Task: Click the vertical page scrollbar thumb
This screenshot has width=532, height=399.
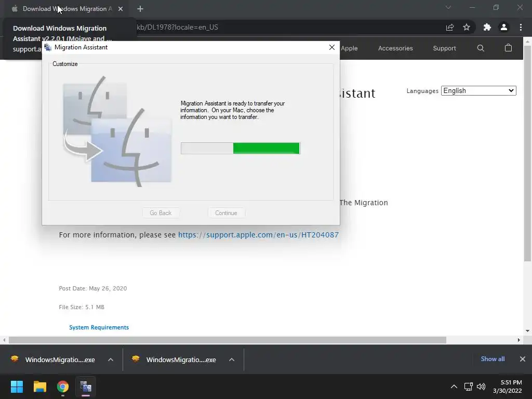Action: (527, 153)
